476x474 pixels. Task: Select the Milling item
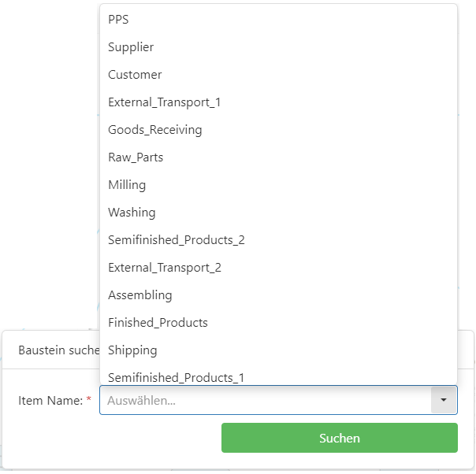pyautogui.click(x=127, y=185)
